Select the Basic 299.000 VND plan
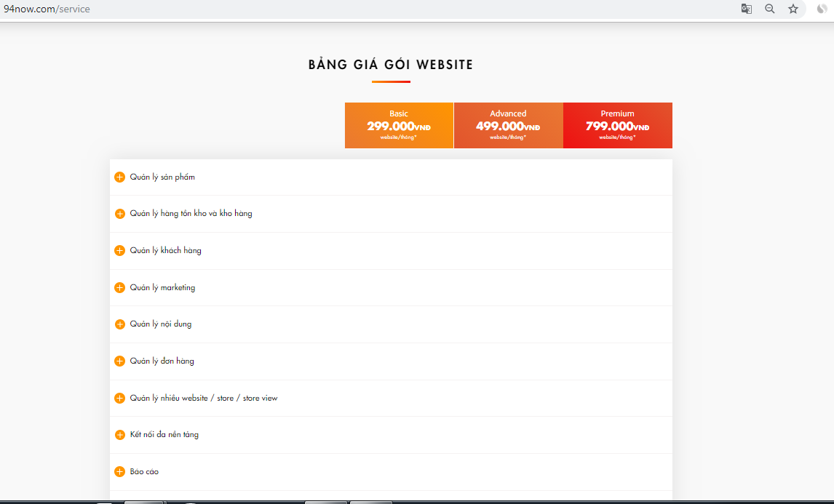The width and height of the screenshot is (834, 504). point(399,125)
